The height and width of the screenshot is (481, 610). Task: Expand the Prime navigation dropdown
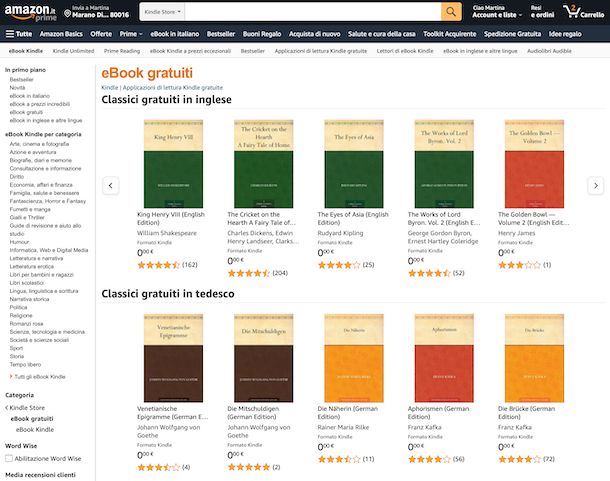coord(131,34)
